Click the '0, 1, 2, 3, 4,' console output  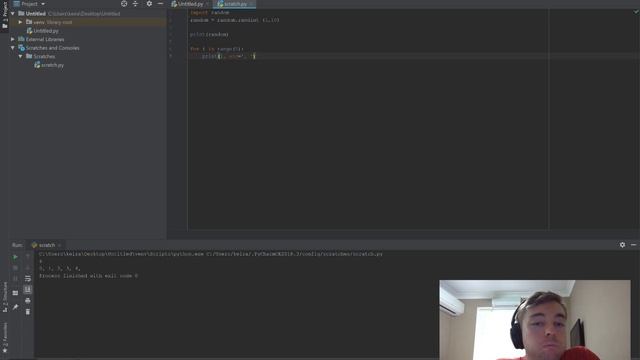point(60,269)
